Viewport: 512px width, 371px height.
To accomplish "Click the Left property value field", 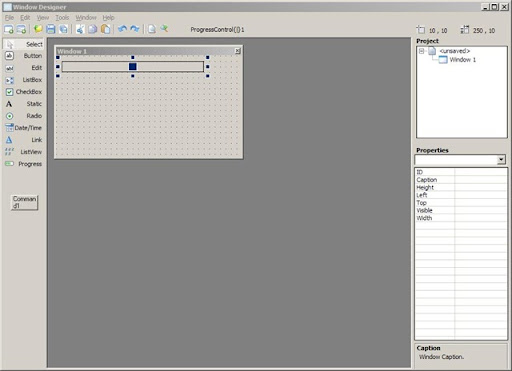I will pos(480,195).
